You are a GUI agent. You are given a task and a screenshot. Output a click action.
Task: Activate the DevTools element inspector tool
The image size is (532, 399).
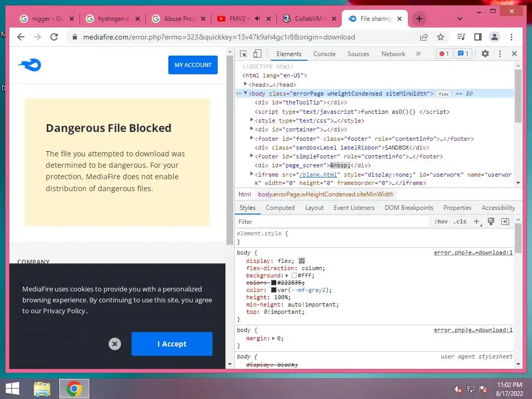[243, 54]
